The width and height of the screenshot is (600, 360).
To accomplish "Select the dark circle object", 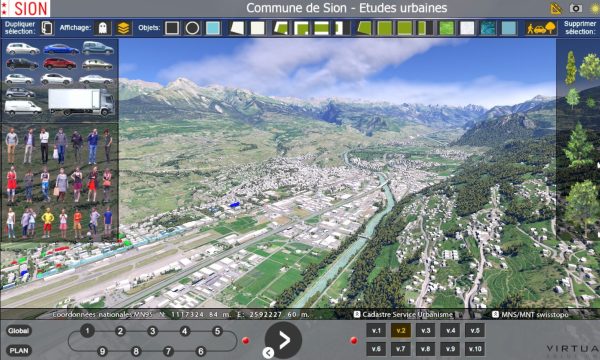I will pos(192,28).
